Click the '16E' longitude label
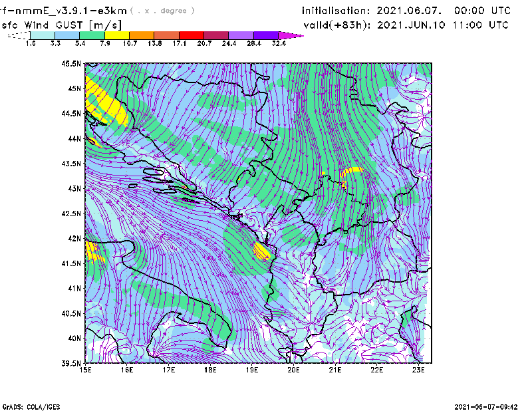 click(x=127, y=370)
